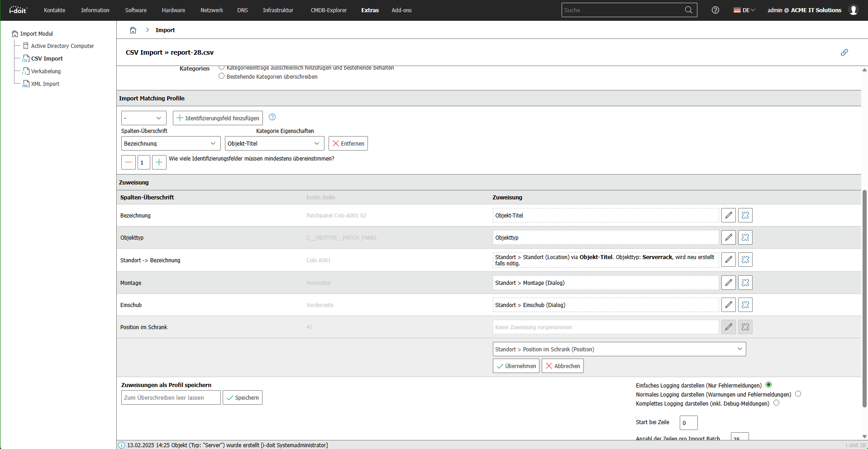
Task: Click the help question mark in top bar
Action: [715, 10]
